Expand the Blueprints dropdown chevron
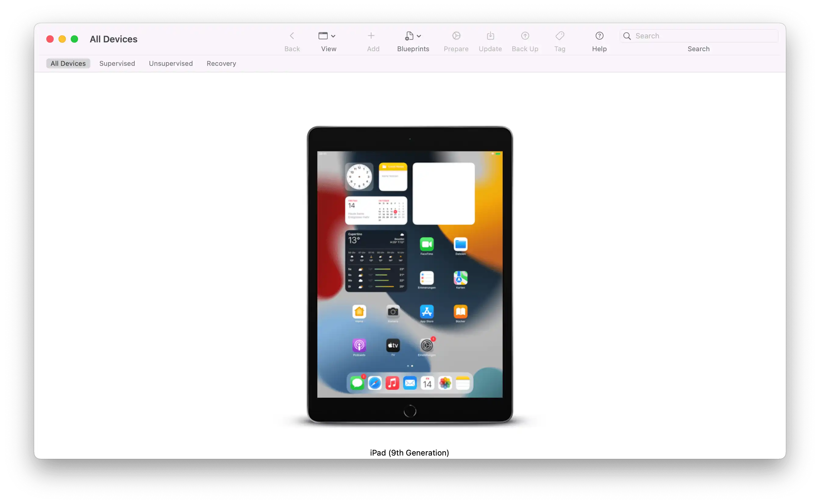The height and width of the screenshot is (504, 820). point(419,36)
